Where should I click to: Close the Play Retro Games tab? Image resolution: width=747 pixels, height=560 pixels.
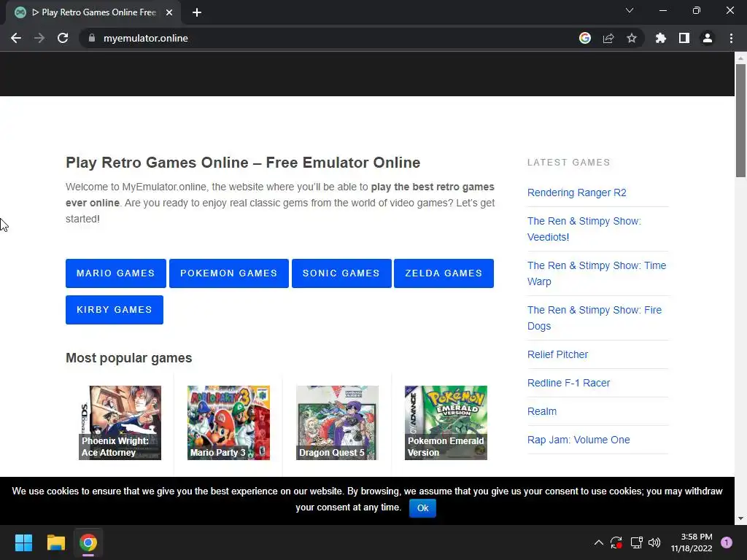(169, 12)
